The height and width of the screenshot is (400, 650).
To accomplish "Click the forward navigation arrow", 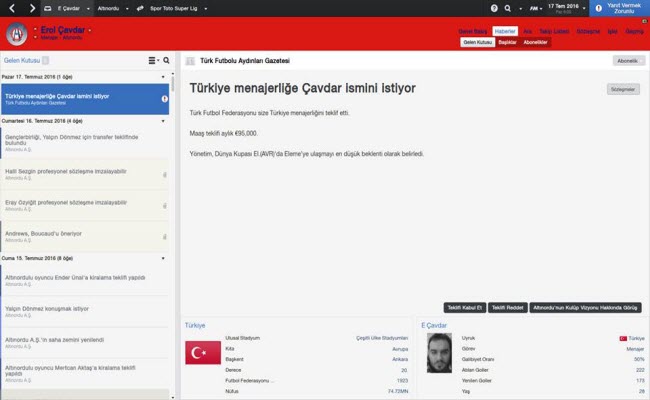I will click(x=32, y=8).
